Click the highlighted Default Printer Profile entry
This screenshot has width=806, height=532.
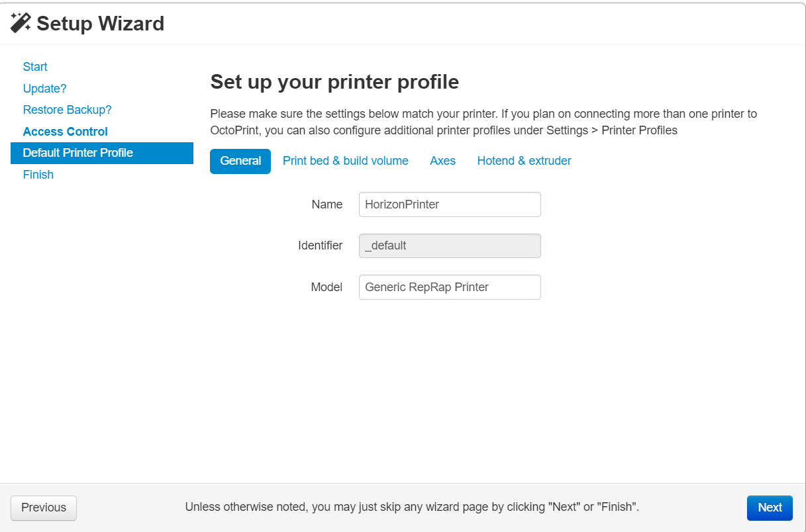coord(78,152)
